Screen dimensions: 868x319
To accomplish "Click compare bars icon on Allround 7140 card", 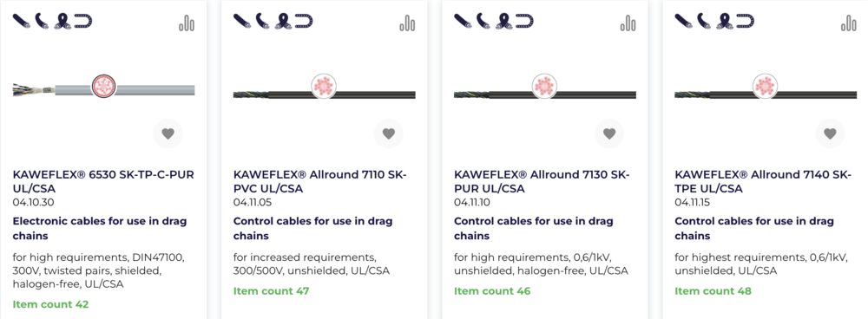I will pos(849,23).
